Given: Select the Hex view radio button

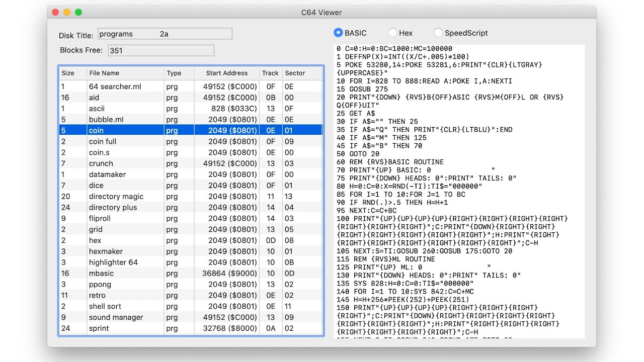Looking at the screenshot, I should click(x=392, y=33).
